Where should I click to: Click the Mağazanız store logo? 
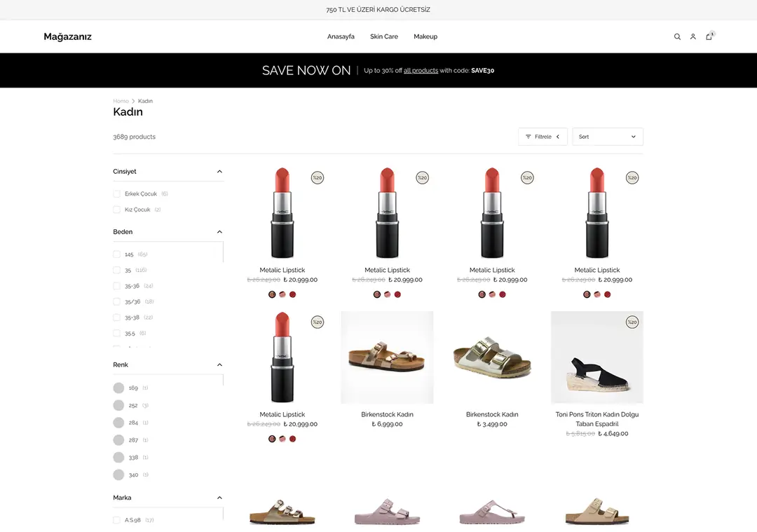[x=67, y=36]
